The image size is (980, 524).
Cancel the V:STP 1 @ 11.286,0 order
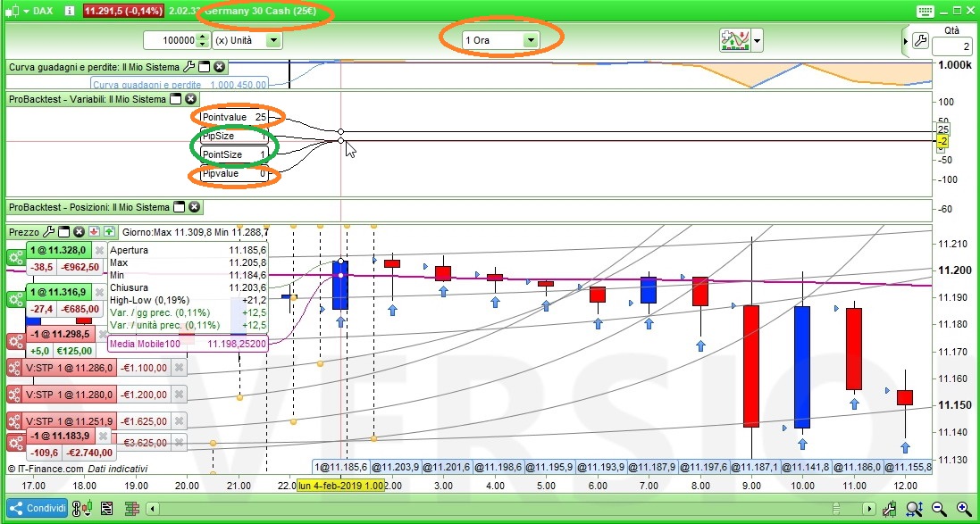(179, 368)
